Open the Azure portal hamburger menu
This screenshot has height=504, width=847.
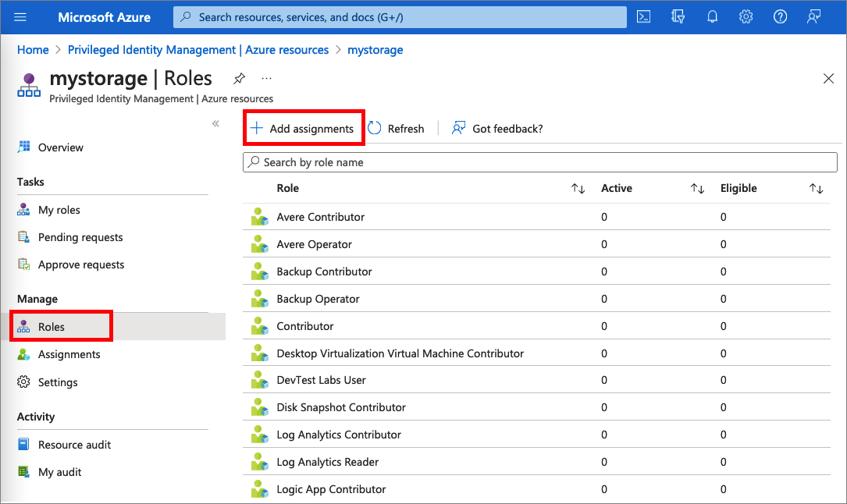(21, 17)
